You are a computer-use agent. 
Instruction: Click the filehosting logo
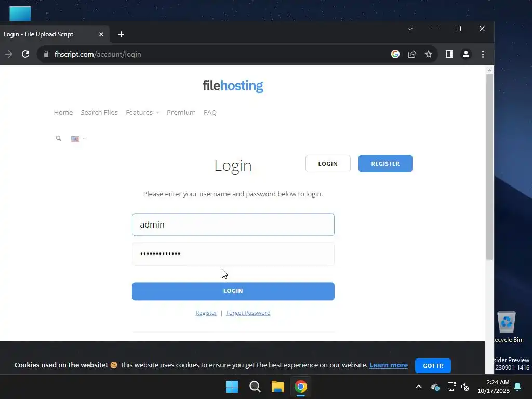tap(233, 86)
